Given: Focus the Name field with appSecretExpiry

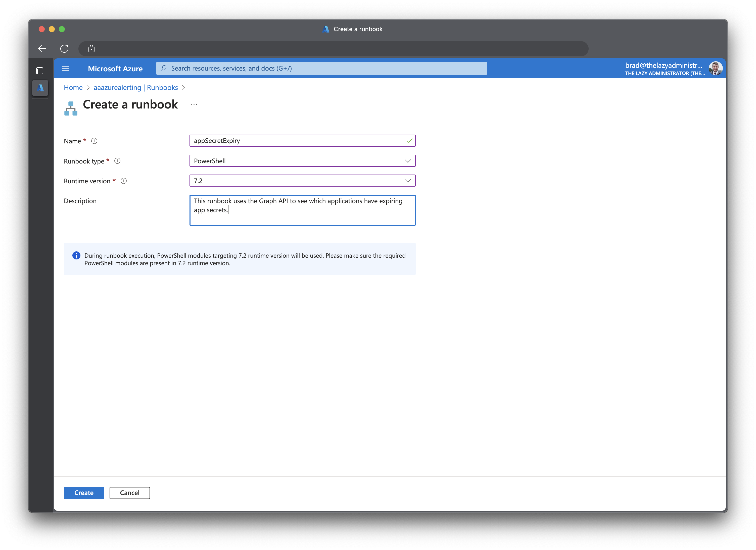Looking at the screenshot, I should coord(302,141).
